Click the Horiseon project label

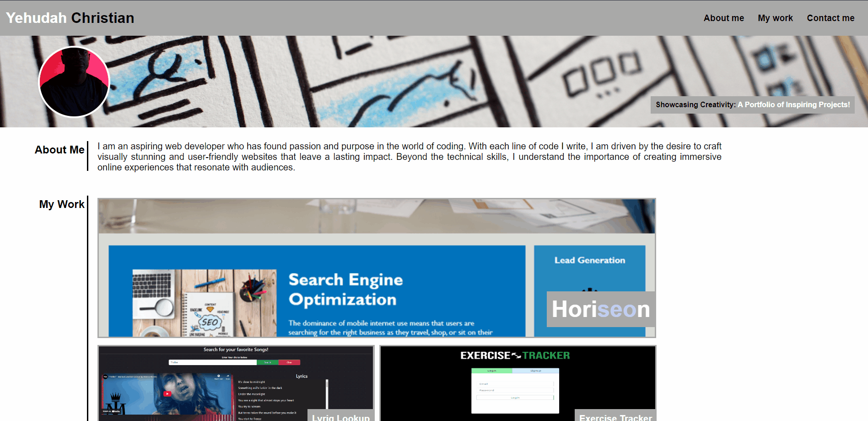coord(601,309)
